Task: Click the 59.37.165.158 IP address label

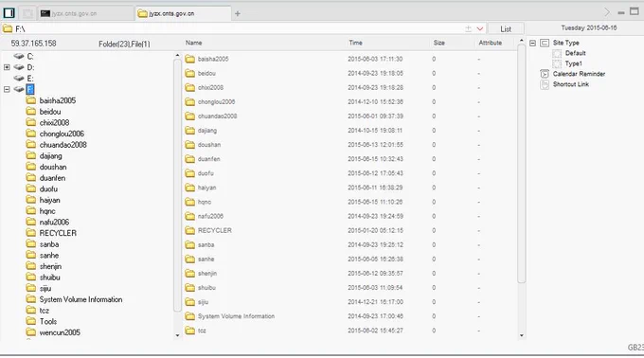Action: [x=34, y=44]
